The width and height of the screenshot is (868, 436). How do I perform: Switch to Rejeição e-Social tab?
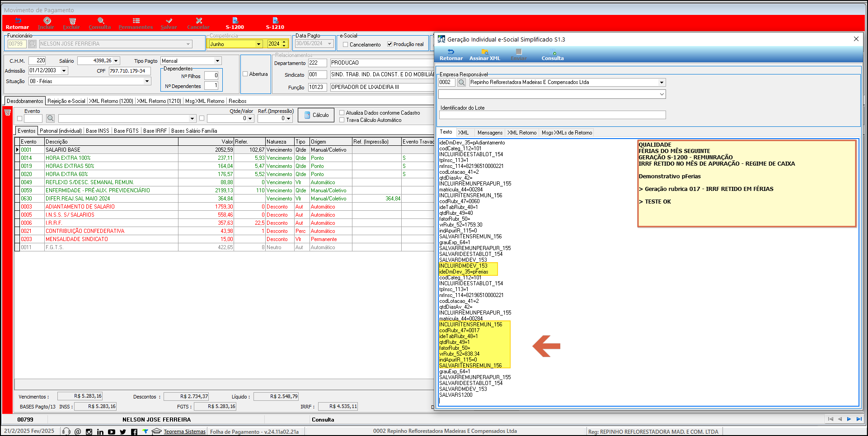click(x=66, y=101)
